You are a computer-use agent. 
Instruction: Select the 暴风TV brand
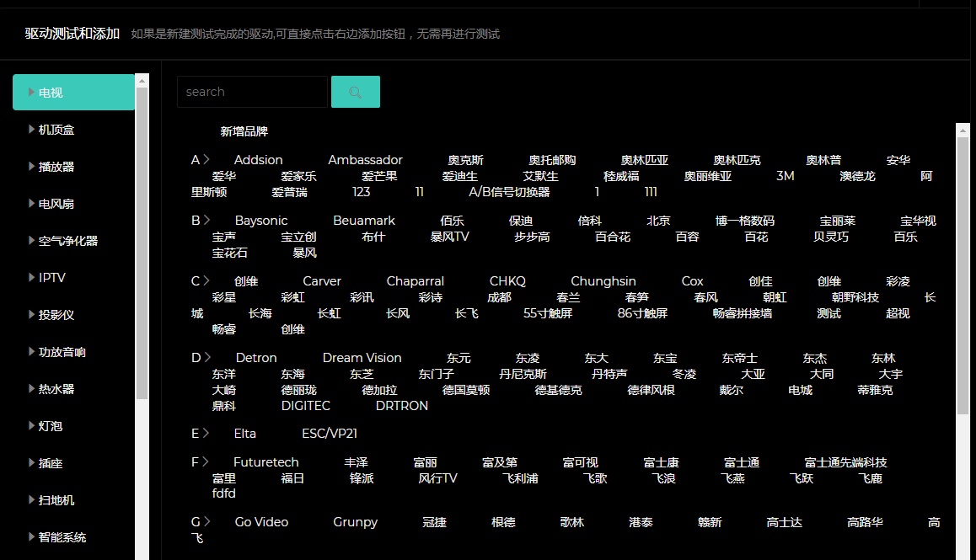click(450, 237)
